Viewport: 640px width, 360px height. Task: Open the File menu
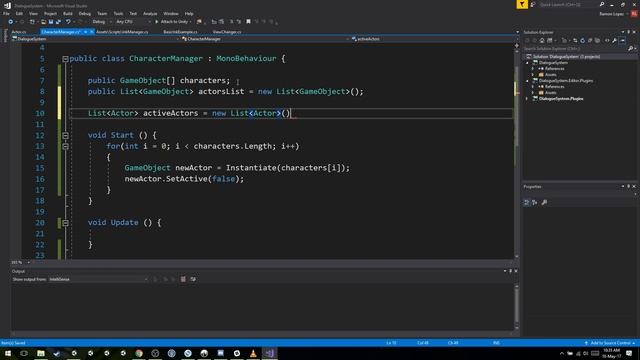6,13
